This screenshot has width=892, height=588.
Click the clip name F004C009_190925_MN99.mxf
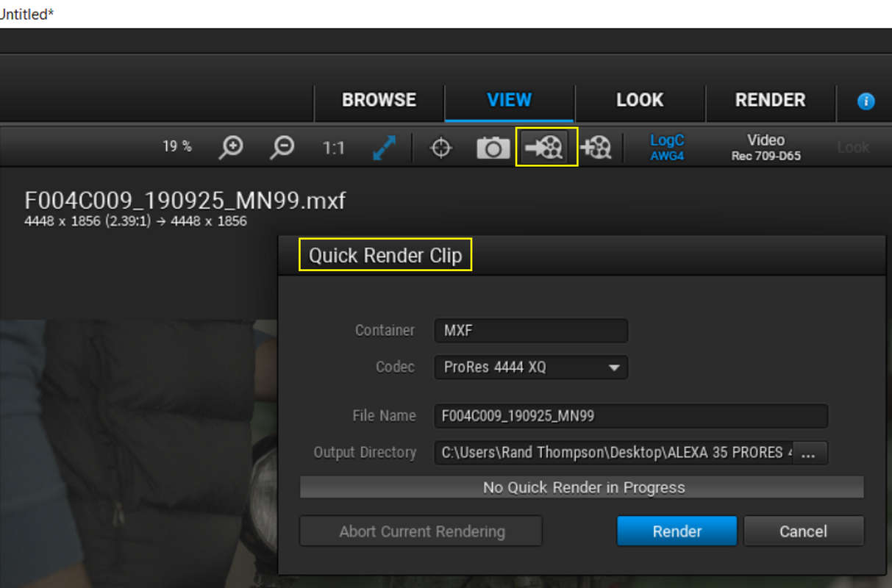(185, 200)
